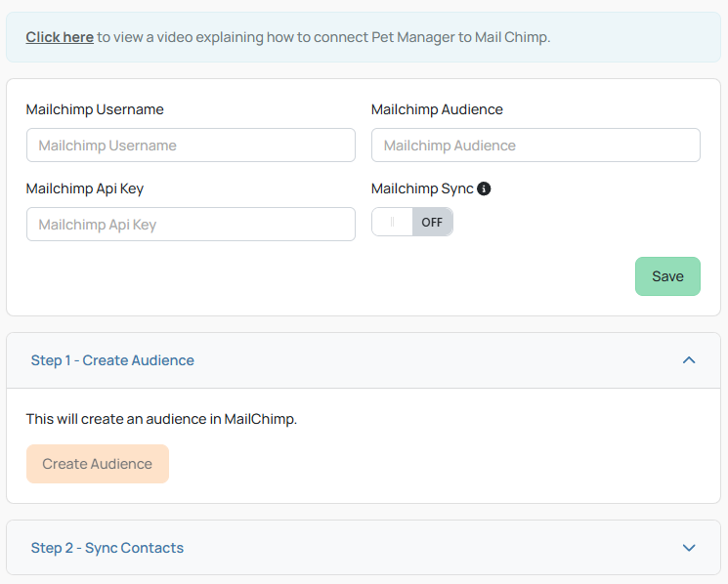728x584 pixels.
Task: Click the Step 1 - Create Audience header
Action: [364, 360]
